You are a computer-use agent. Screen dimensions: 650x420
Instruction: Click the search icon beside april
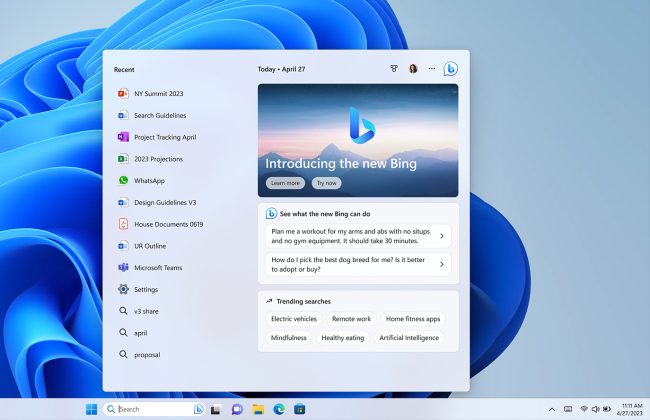[x=123, y=333]
